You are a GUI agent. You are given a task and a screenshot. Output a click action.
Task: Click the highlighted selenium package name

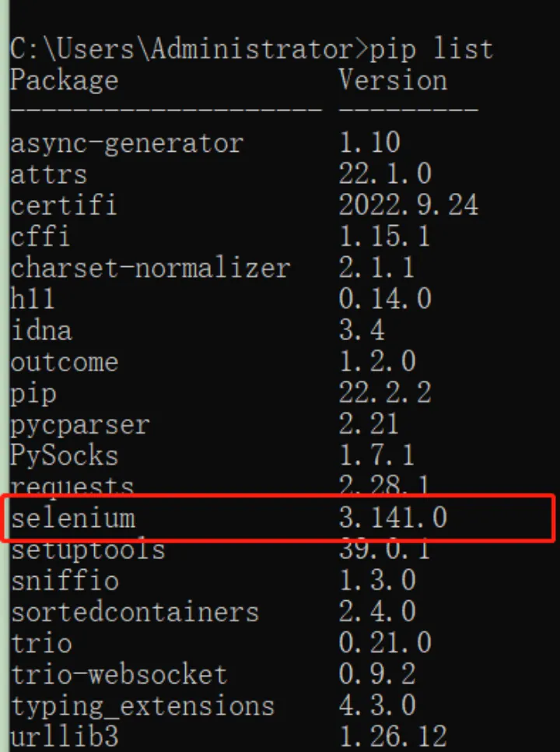[72, 518]
